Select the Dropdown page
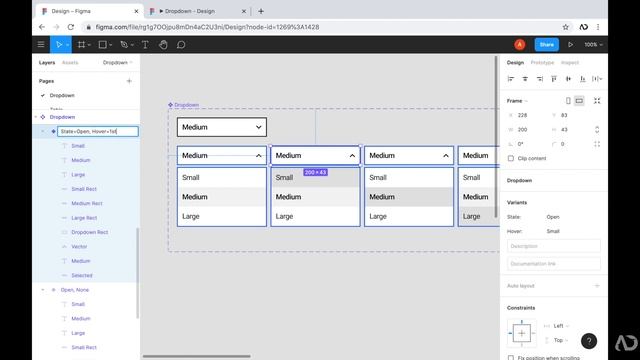The image size is (640, 360). pyautogui.click(x=62, y=95)
